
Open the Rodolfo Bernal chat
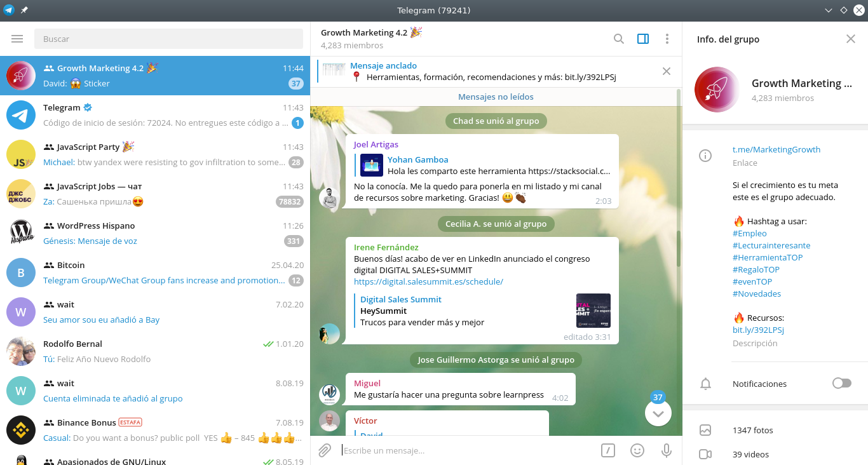click(155, 351)
